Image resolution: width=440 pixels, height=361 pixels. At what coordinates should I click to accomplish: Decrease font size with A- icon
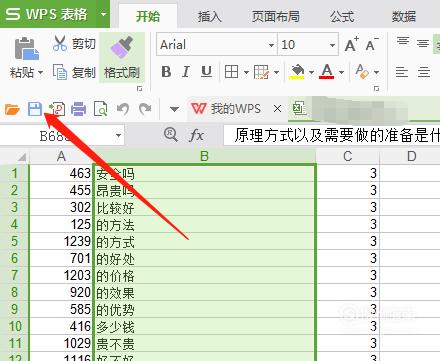click(x=372, y=44)
